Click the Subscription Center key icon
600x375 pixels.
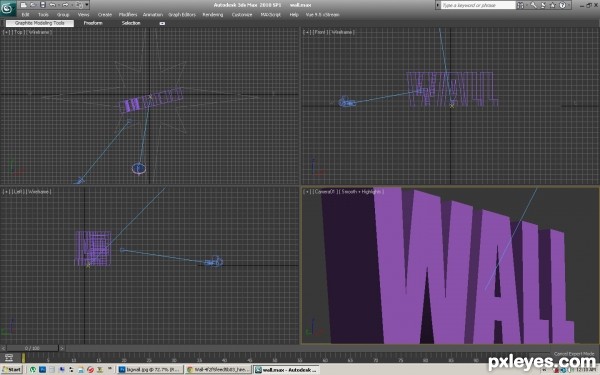533,5
